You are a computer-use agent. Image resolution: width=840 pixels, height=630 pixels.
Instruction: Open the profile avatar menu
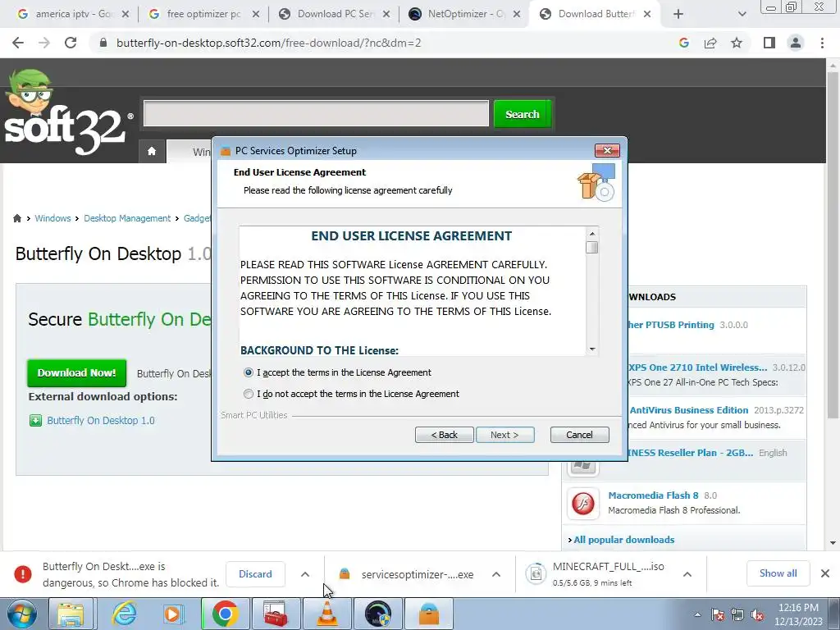(x=796, y=43)
